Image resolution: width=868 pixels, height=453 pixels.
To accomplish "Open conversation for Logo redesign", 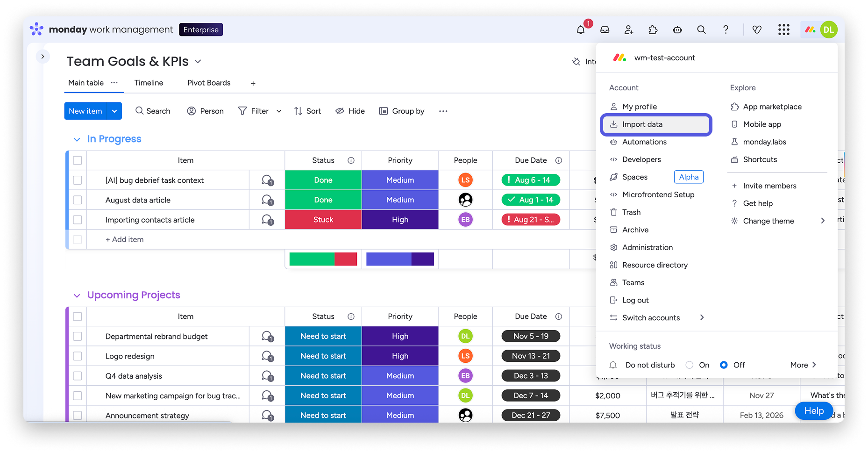I will tap(268, 356).
